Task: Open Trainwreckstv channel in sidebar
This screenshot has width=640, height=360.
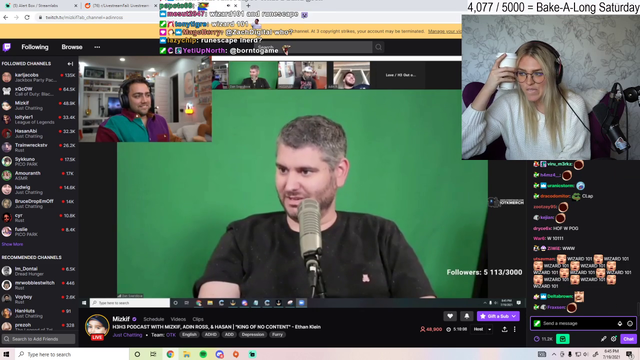Action: click(39, 147)
